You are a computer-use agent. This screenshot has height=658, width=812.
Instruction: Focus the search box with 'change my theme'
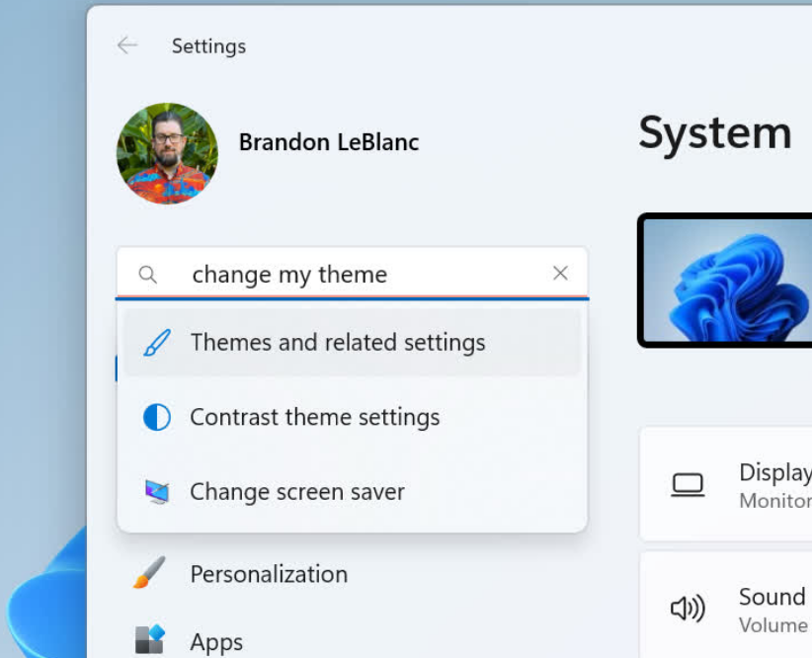(352, 274)
